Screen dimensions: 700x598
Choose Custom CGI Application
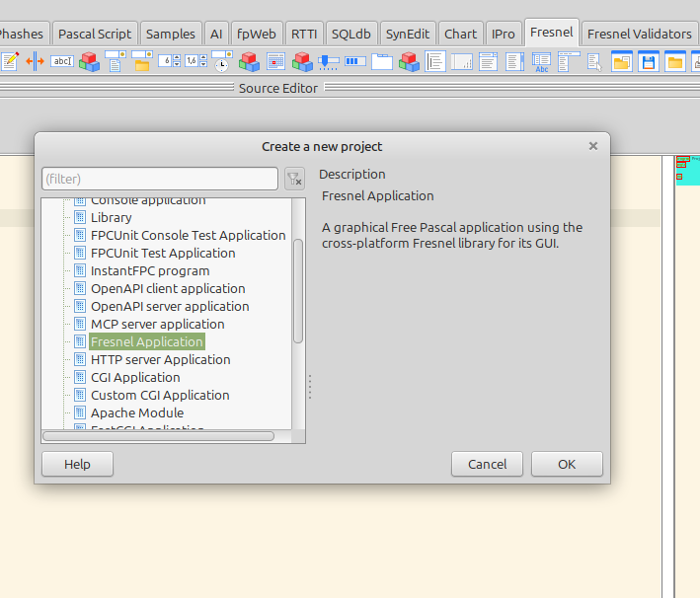[160, 396]
